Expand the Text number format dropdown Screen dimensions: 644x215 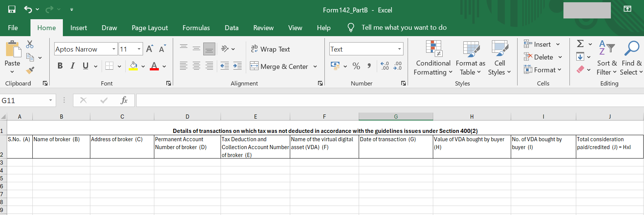399,49
